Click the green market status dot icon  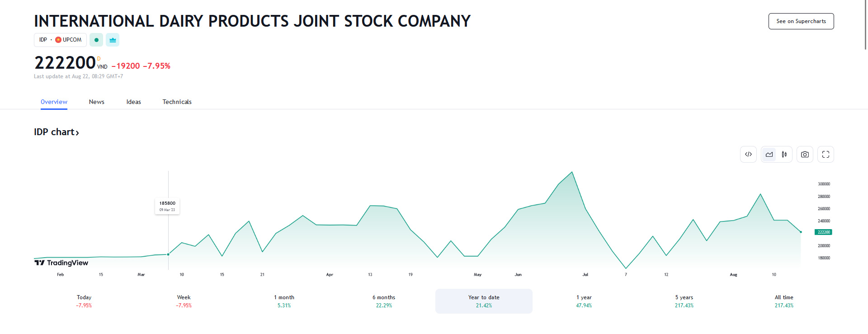tap(96, 40)
